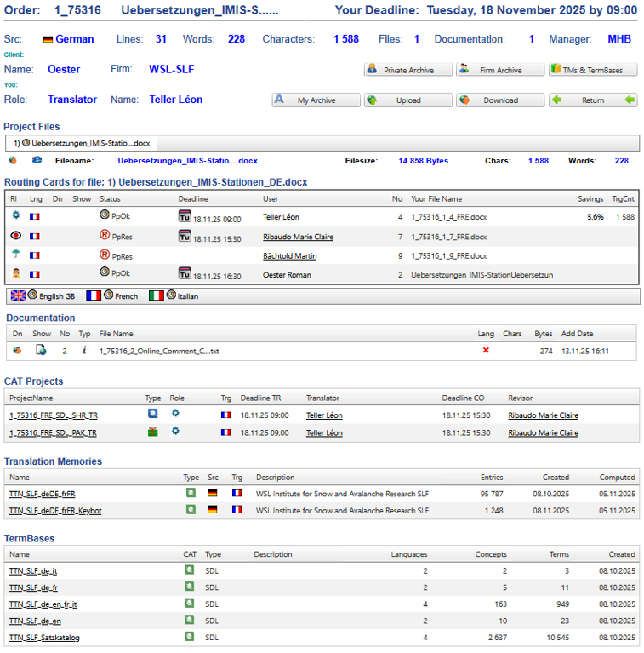644x653 pixels.
Task: Open the Firm Archive
Action: [499, 70]
